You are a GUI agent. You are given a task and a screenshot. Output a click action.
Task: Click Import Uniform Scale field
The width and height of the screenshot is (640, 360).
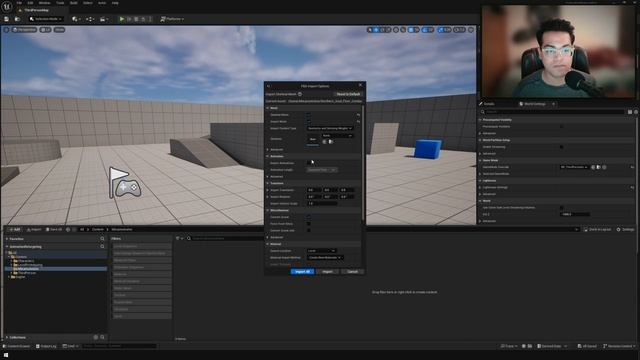(x=322, y=203)
